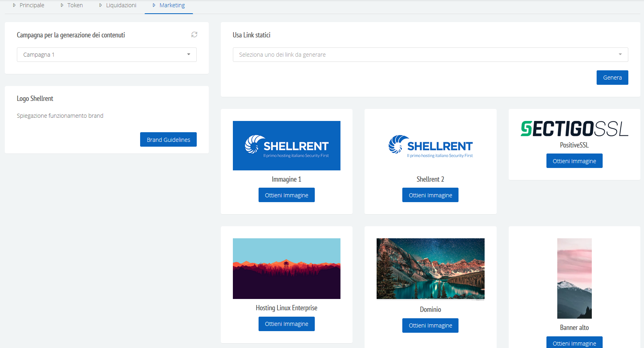Click the refresh icon in campaign card
Screen dimensions: 644x348
point(194,35)
